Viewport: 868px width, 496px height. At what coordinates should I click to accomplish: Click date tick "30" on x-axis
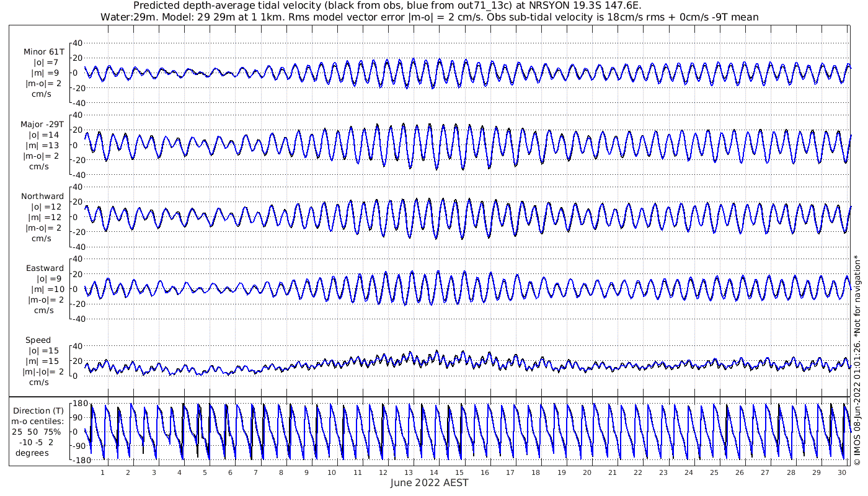[x=841, y=472]
